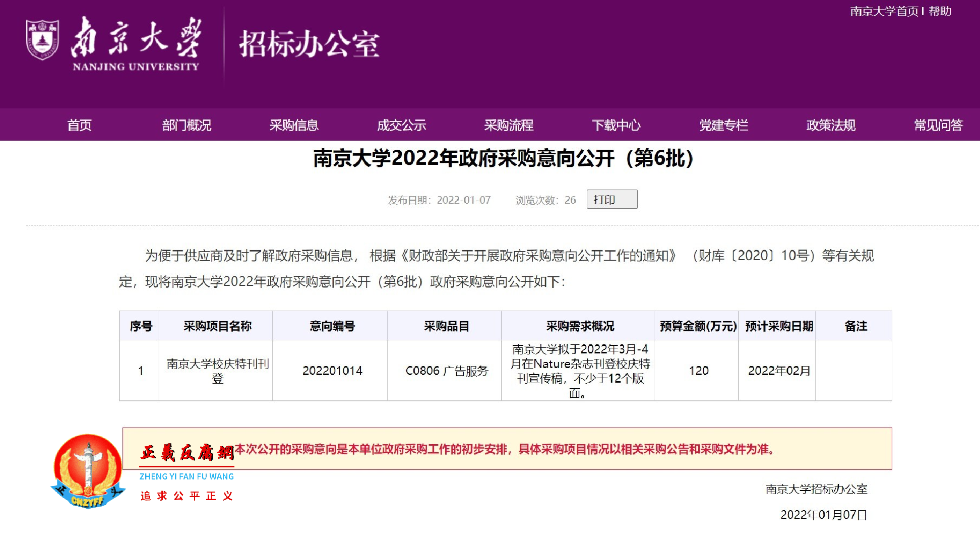Open the 采购流程 menu item
The height and width of the screenshot is (545, 980).
[509, 125]
